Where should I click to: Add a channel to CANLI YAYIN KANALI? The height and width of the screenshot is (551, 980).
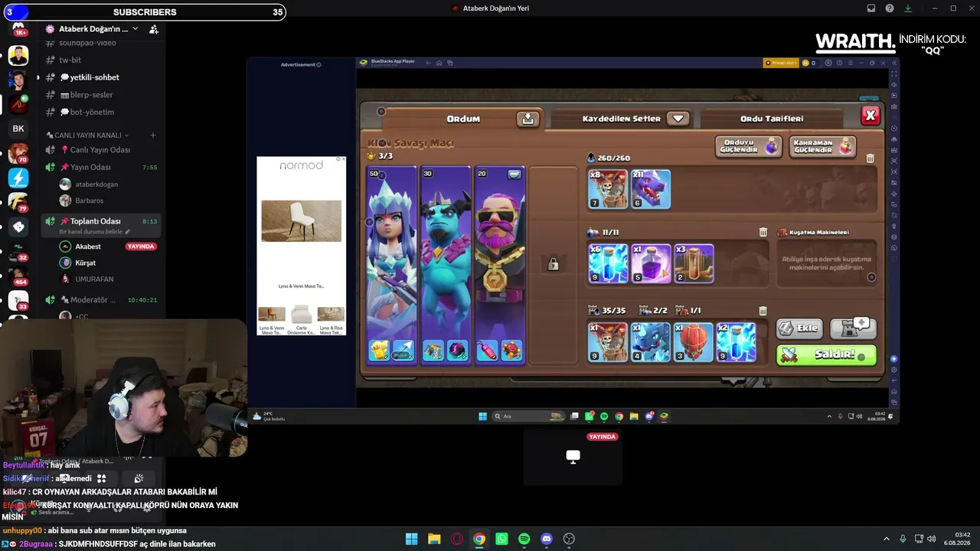152,135
